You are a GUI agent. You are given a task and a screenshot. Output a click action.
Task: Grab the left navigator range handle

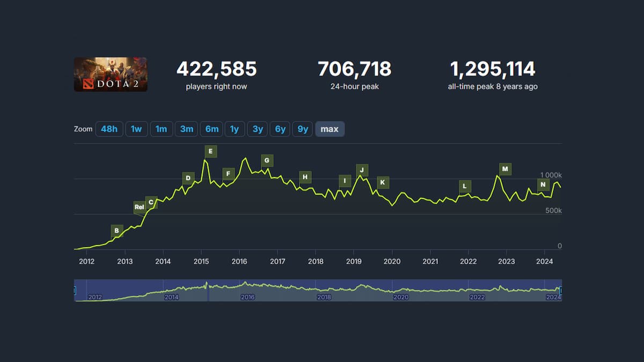[75, 290]
